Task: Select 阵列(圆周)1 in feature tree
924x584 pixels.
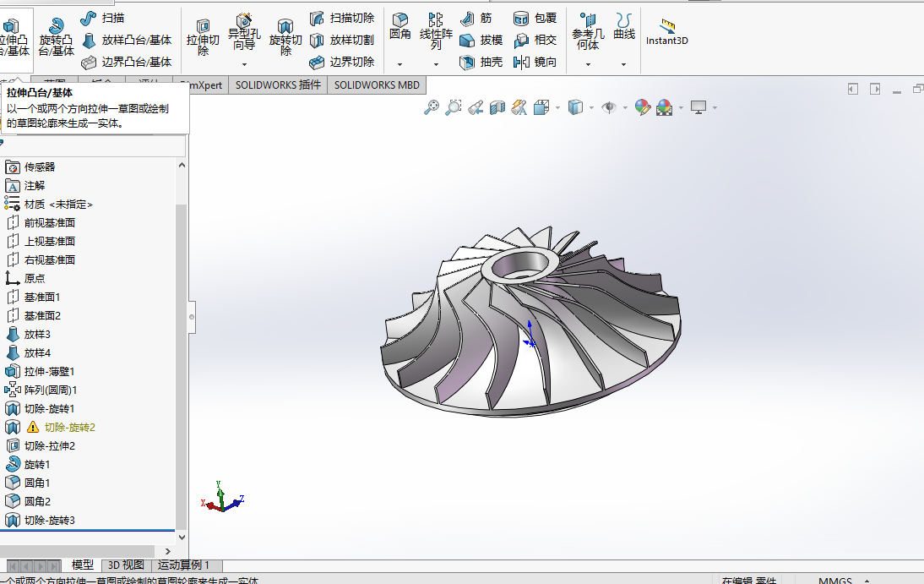Action: pos(50,390)
